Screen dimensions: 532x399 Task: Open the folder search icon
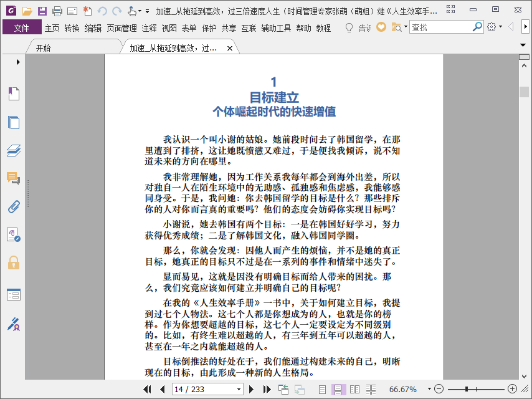[396, 27]
